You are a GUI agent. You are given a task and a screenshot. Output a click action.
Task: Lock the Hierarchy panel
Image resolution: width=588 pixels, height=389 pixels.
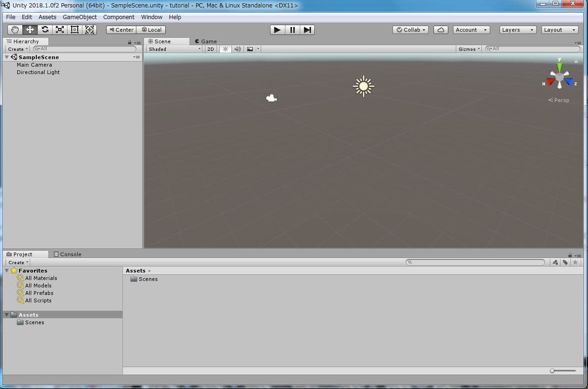point(129,42)
